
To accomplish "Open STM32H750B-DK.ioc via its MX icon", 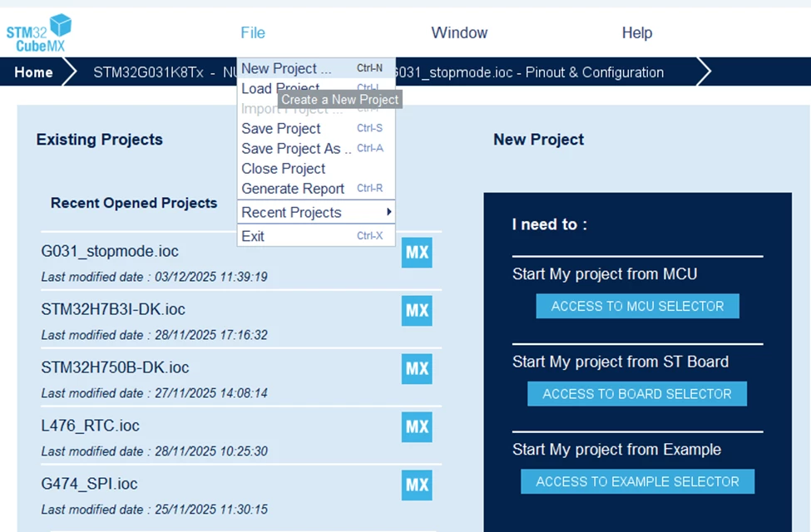I will click(x=417, y=368).
